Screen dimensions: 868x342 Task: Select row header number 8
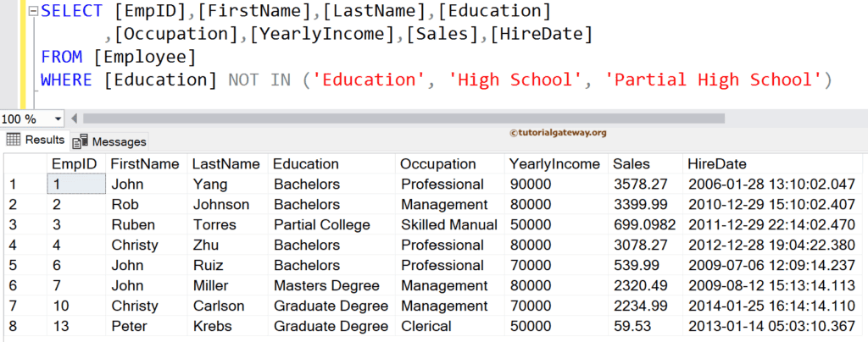25,326
